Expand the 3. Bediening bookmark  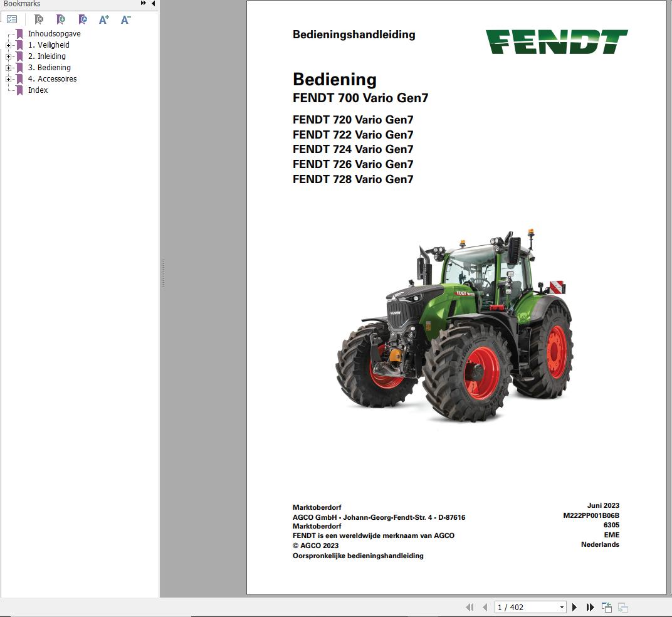pyautogui.click(x=8, y=68)
